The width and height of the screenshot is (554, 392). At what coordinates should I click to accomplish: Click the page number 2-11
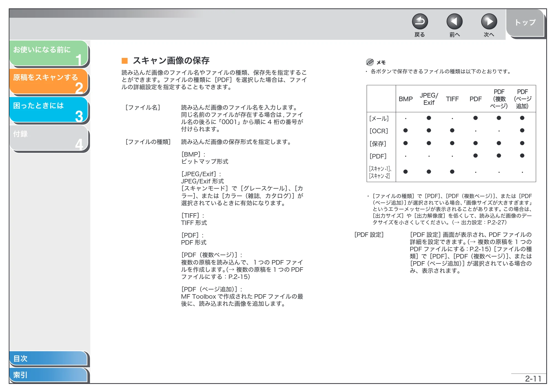click(x=533, y=379)
